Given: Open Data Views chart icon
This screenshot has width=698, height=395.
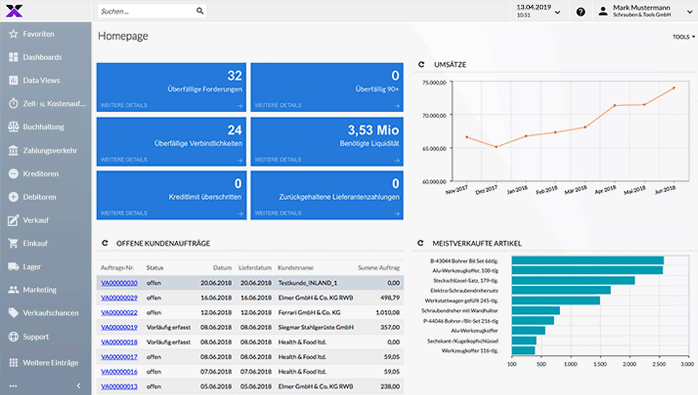Looking at the screenshot, I should 13,80.
